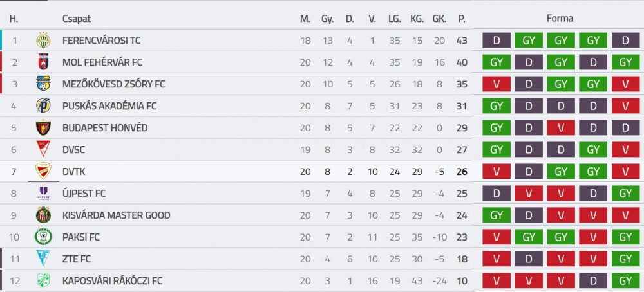Click the ZTE FC blue crest
The width and height of the screenshot is (644, 292).
click(x=43, y=259)
